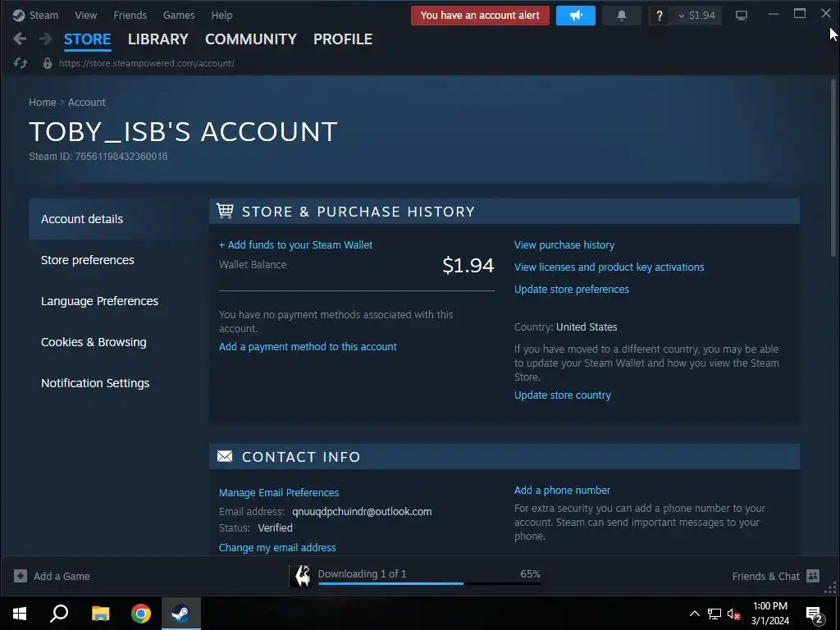
Task: Select Account details in the sidebar
Action: [x=111, y=218]
